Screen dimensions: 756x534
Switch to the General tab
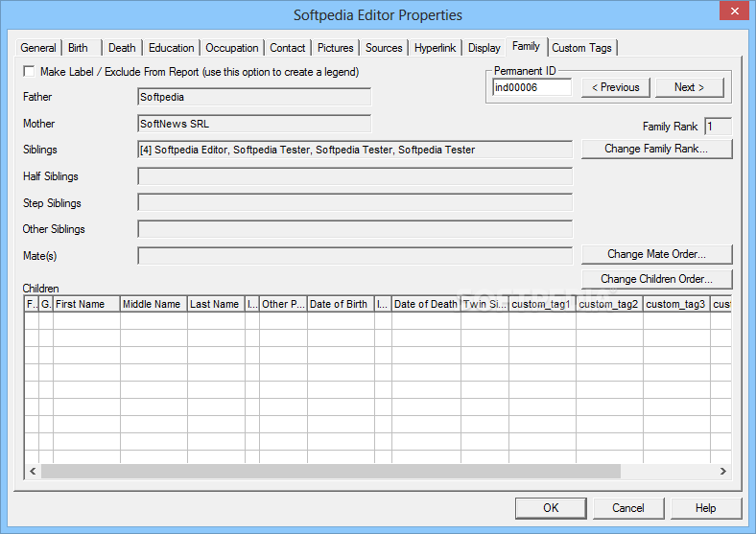pyautogui.click(x=38, y=48)
